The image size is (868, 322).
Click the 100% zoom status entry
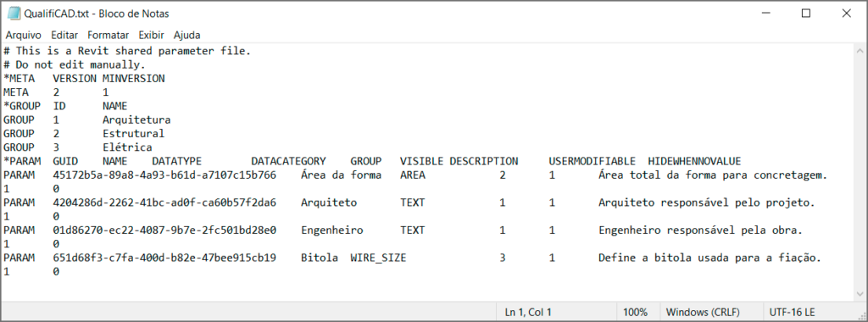[636, 312]
